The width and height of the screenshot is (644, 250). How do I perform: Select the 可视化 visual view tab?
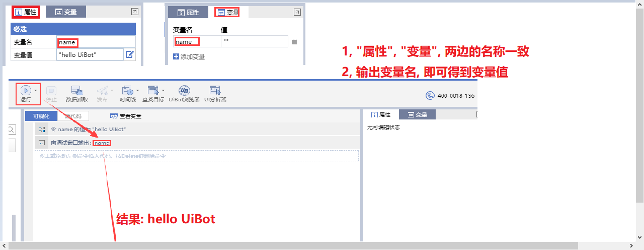(x=41, y=116)
